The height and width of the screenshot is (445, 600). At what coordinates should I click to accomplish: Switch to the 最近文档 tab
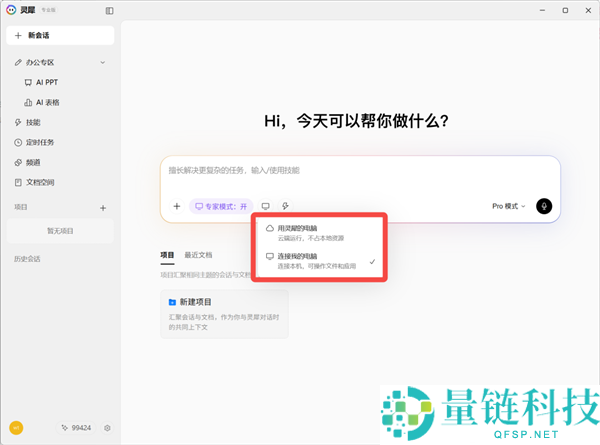click(x=198, y=255)
